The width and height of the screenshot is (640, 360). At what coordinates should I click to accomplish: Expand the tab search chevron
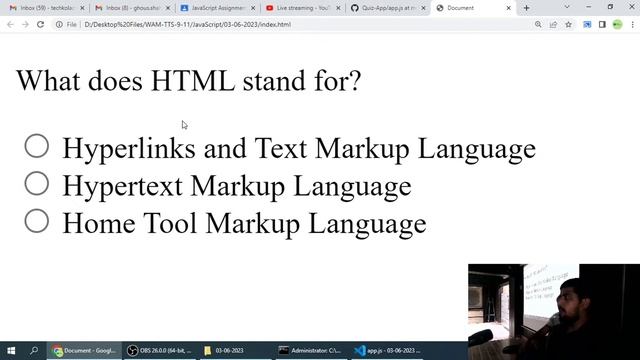point(567,7)
